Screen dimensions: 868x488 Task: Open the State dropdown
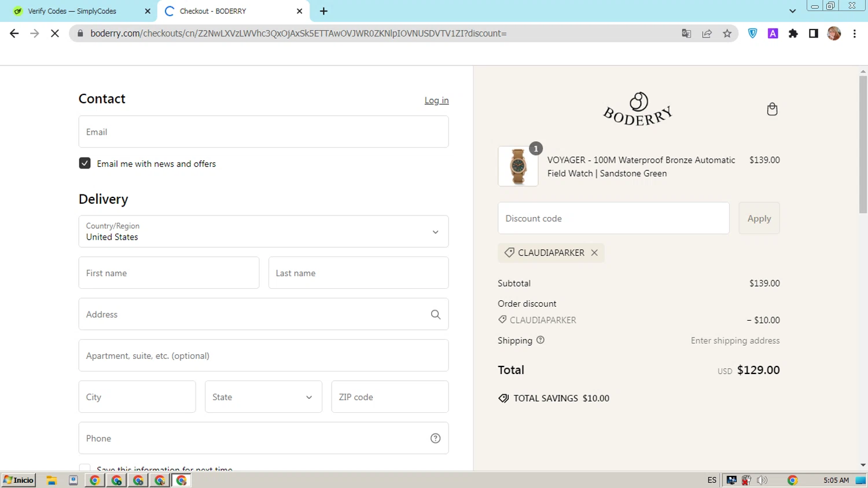coord(263,397)
